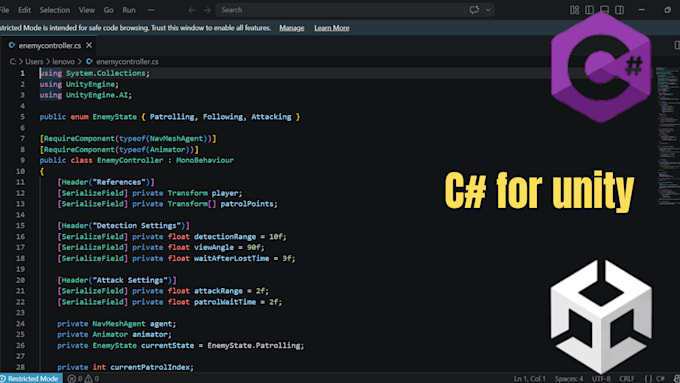Open the warnings count indicator

pos(92,379)
